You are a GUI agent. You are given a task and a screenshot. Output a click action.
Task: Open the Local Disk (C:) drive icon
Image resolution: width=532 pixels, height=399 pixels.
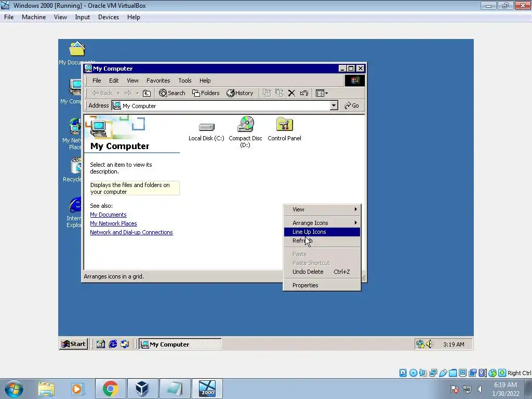pyautogui.click(x=206, y=128)
